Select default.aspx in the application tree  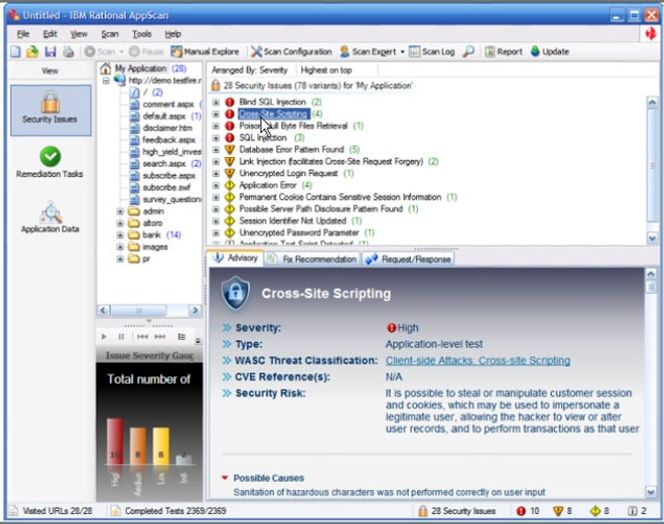pyautogui.click(x=164, y=116)
